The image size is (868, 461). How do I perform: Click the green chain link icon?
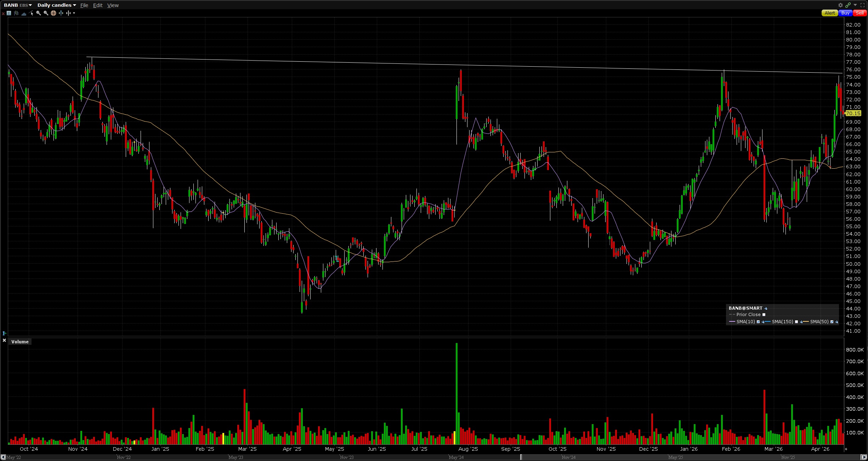pos(848,5)
